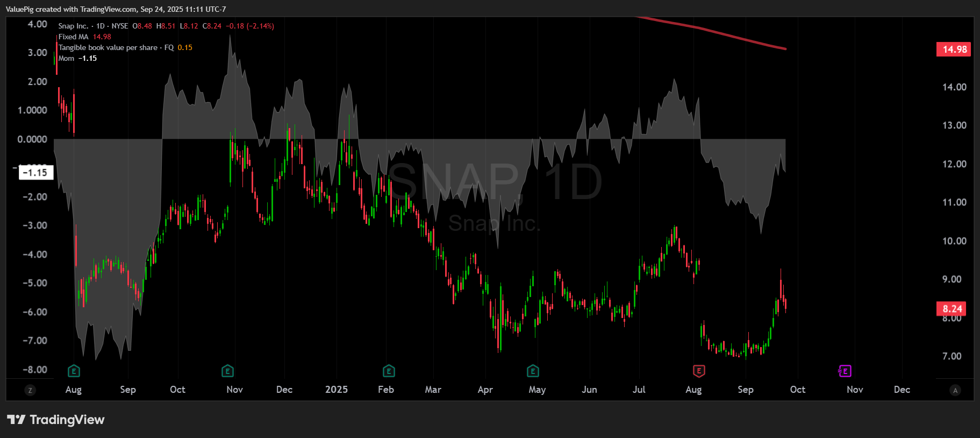Click the -1.15 momentum value tag
Viewport: 980px width, 438px height.
pos(37,173)
